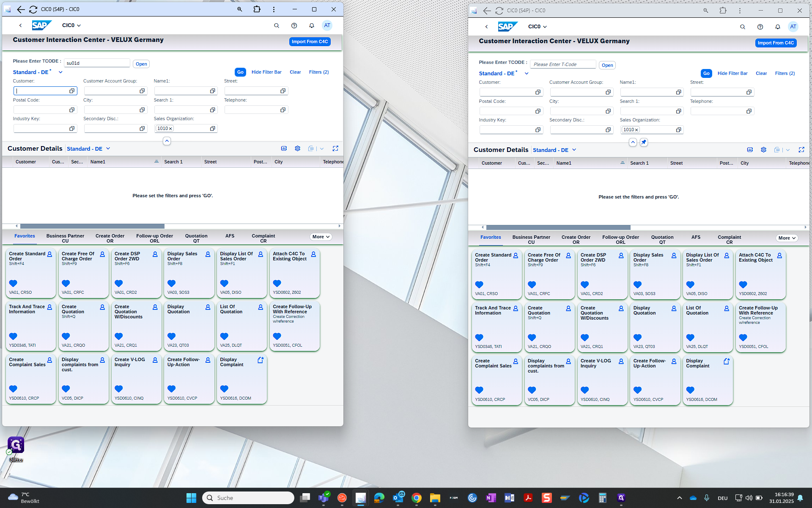Open Customer Details variant dropdown, left window

(108, 149)
